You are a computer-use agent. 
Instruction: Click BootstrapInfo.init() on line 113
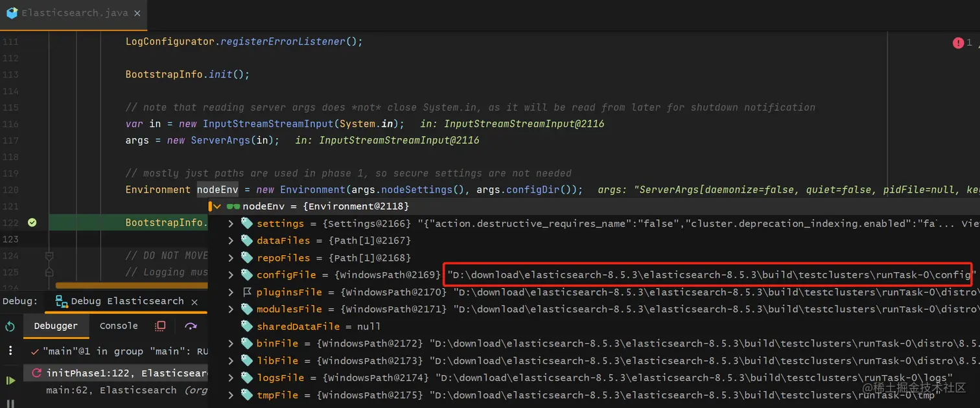[x=187, y=74]
